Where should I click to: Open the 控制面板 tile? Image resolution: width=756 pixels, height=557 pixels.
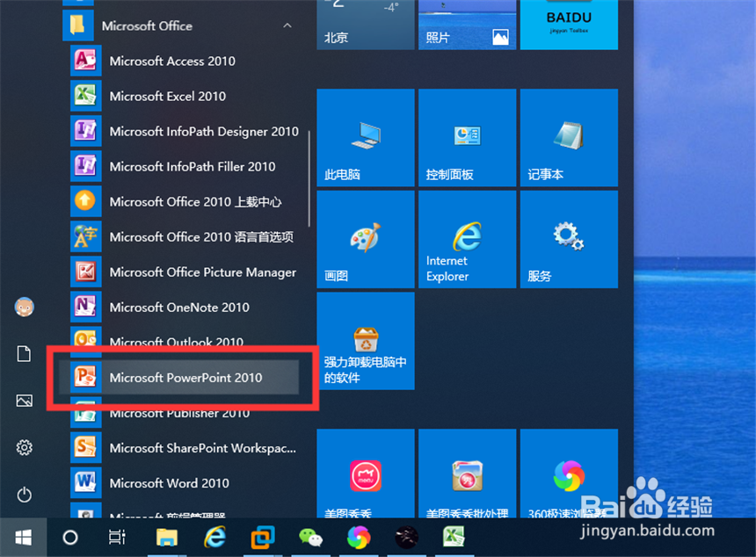click(x=467, y=137)
